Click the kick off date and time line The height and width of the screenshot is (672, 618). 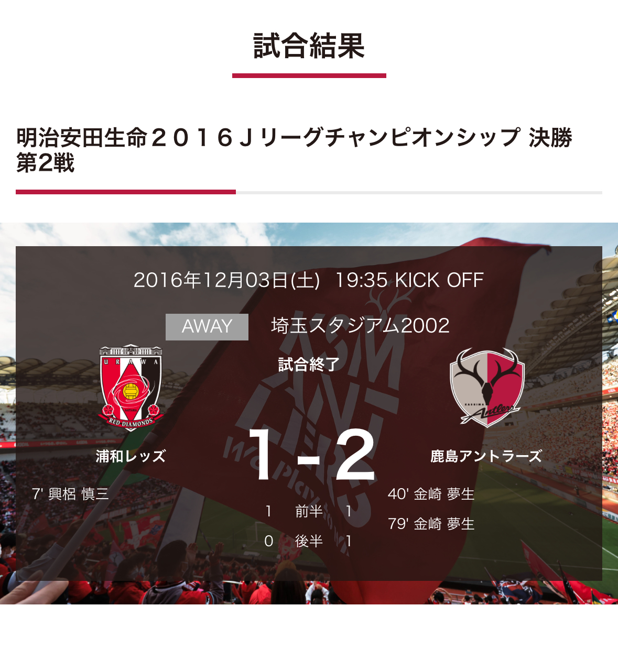click(x=309, y=280)
